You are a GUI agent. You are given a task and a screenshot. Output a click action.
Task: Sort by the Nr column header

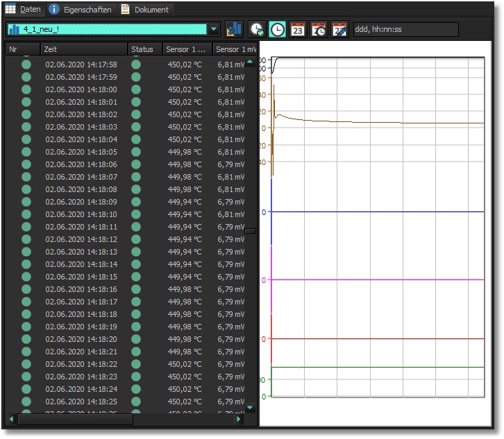(23, 49)
